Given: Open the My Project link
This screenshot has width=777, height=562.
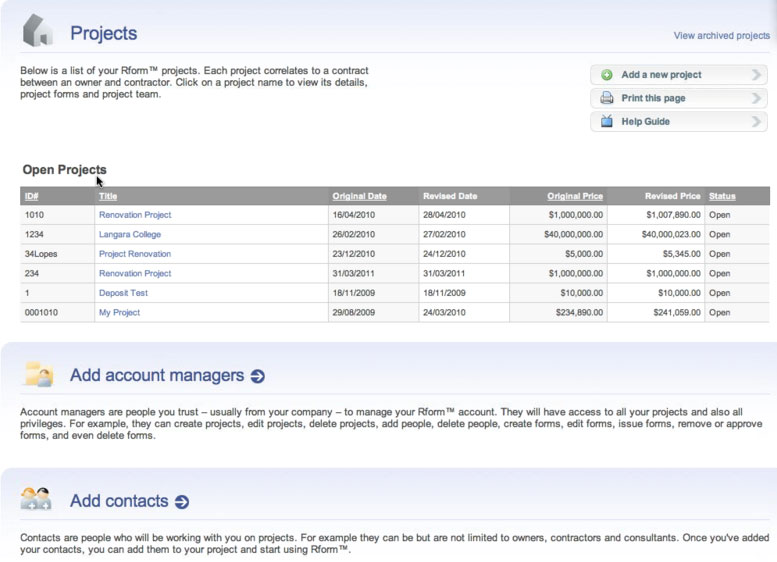Looking at the screenshot, I should 119,312.
